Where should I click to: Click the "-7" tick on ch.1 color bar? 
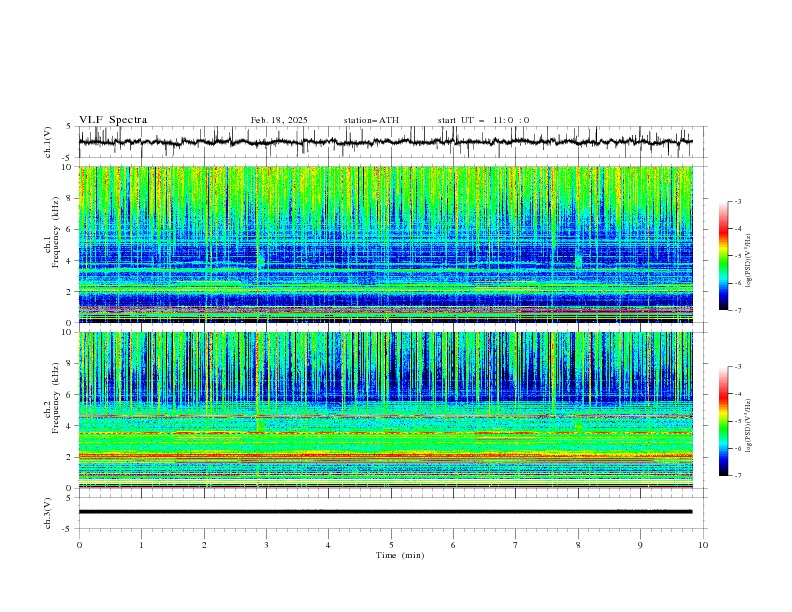tap(737, 310)
